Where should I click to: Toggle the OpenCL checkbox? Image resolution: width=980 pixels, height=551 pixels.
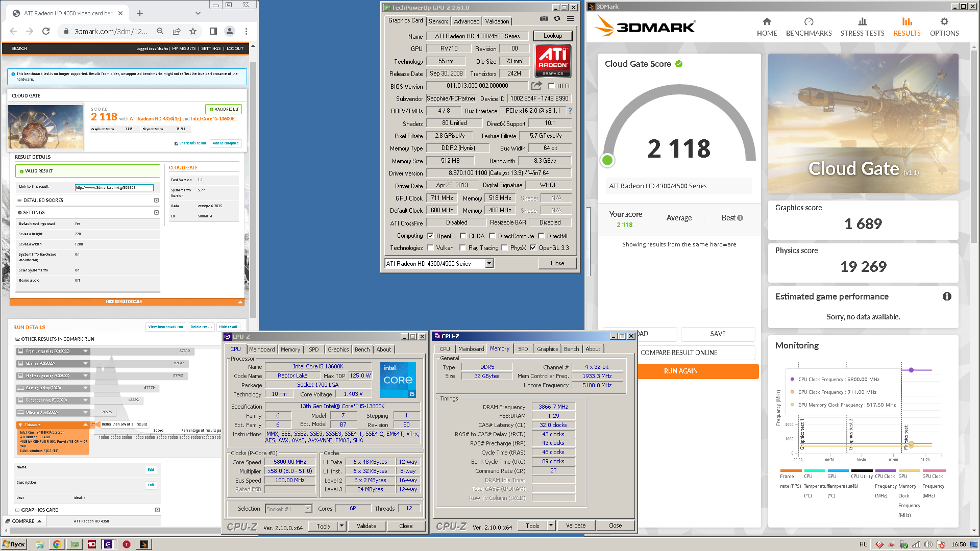pyautogui.click(x=430, y=236)
